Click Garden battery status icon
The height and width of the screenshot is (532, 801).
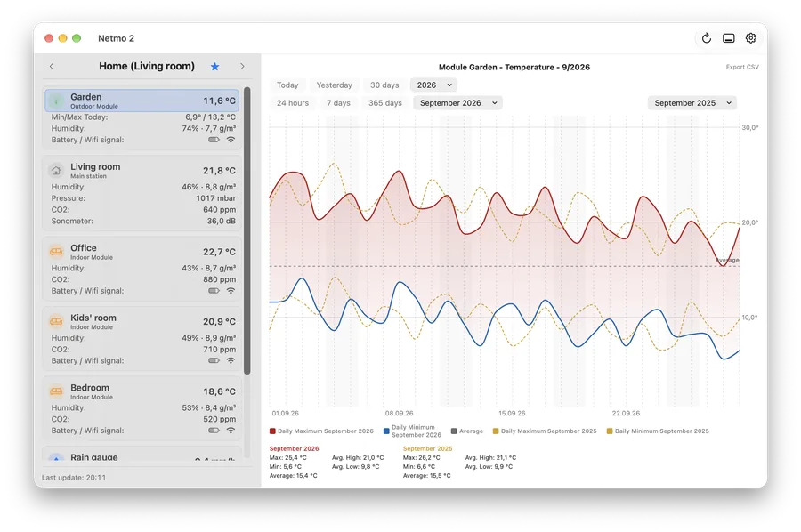[x=214, y=140]
